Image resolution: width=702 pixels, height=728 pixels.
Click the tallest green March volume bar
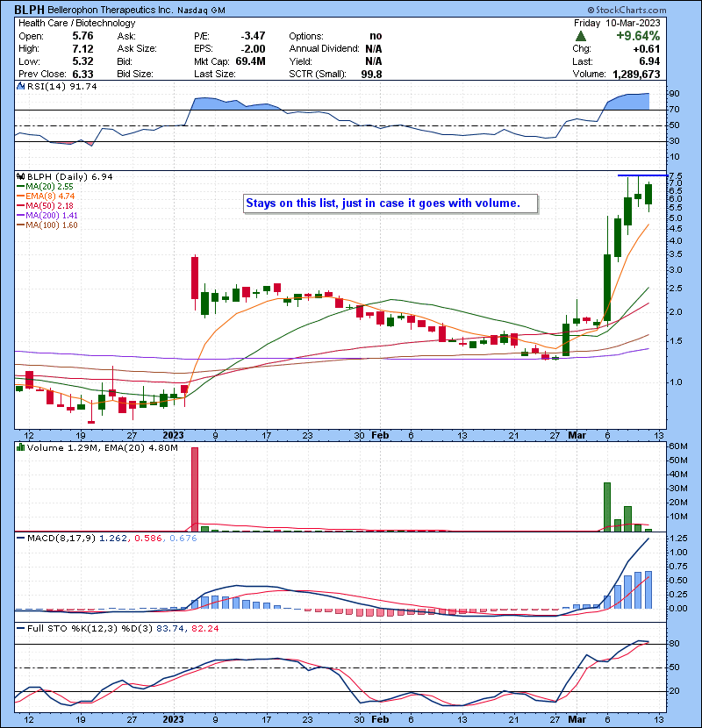click(606, 507)
